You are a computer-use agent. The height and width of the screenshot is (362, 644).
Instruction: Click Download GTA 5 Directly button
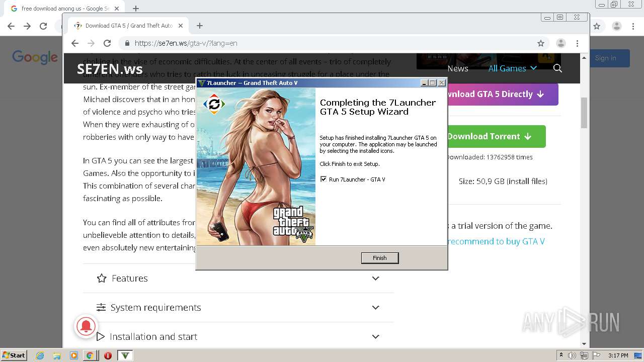click(x=502, y=94)
